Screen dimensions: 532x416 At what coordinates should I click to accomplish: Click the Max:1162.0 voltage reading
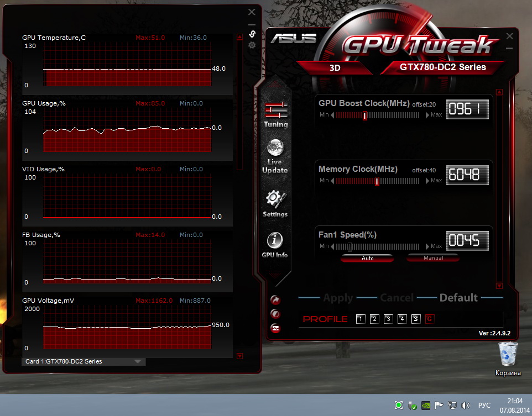(x=154, y=301)
